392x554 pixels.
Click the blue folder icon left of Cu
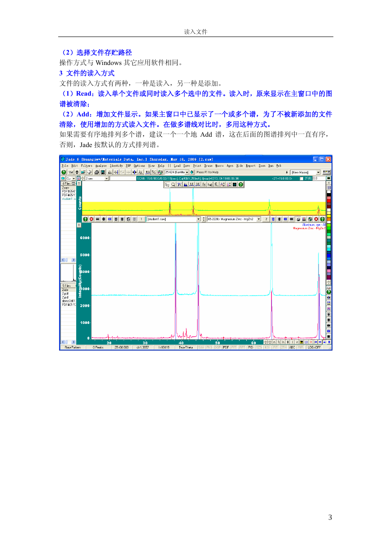point(63,179)
